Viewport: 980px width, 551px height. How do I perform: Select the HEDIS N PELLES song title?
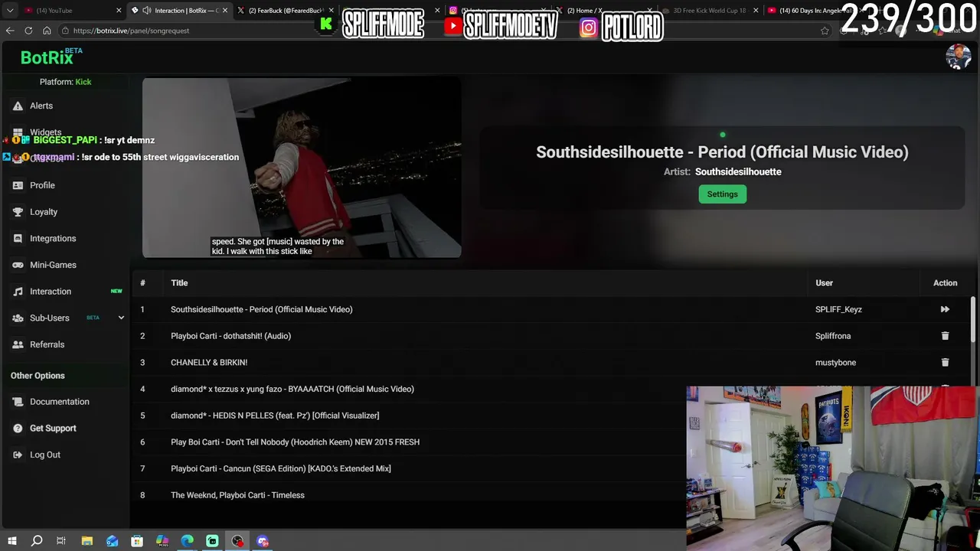pos(275,416)
